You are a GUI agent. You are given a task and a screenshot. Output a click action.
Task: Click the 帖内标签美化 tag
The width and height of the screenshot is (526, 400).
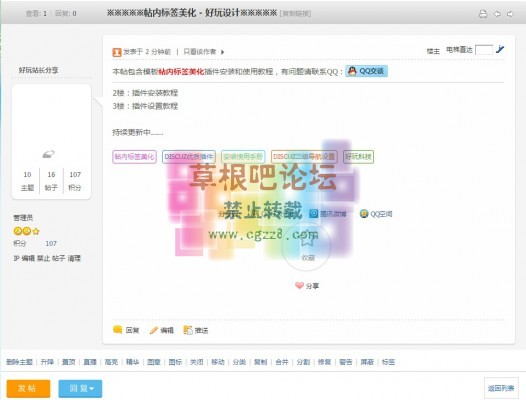point(134,157)
